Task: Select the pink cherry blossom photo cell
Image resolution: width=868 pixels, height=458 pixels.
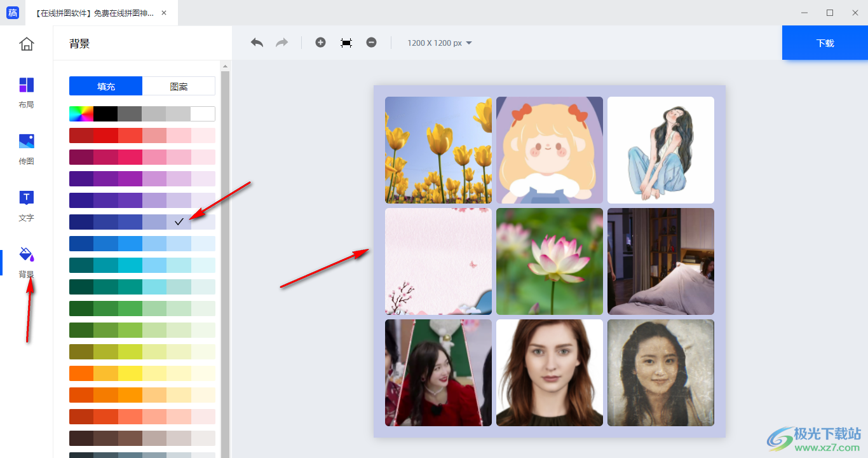Action: pos(438,261)
